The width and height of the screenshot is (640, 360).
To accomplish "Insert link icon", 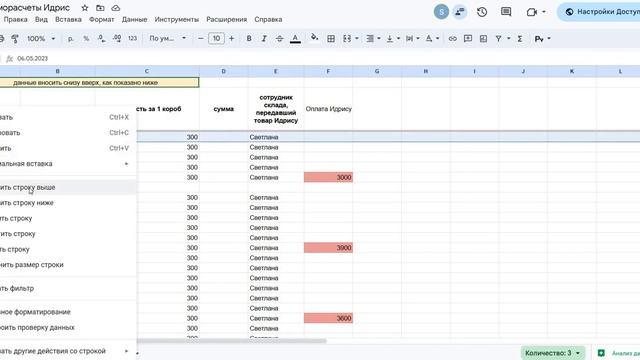I will point(452,38).
